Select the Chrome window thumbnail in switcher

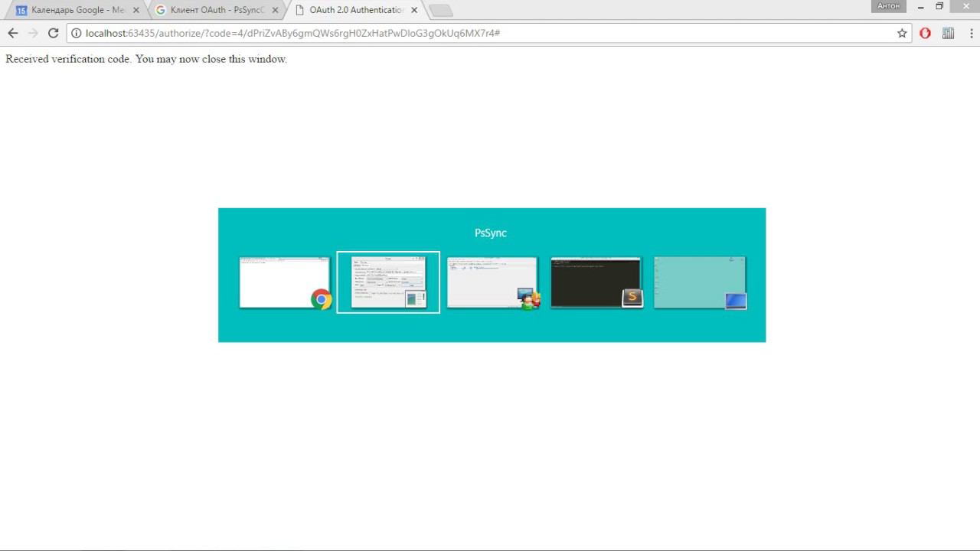point(285,282)
